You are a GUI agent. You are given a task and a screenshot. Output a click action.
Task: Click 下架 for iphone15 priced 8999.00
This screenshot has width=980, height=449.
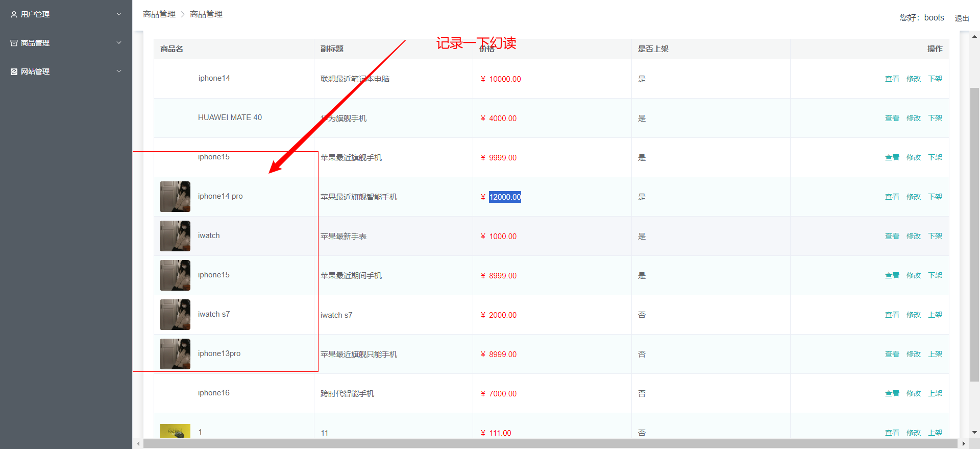tap(935, 275)
